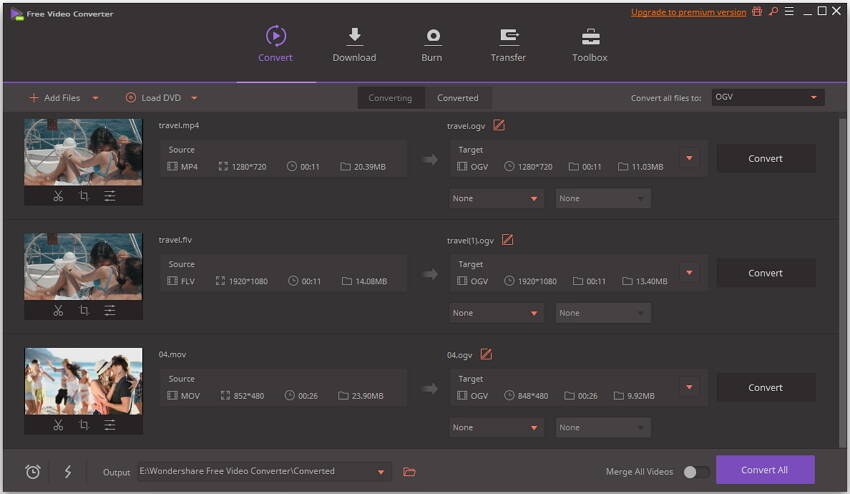
Task: Open second None dropdown under 04.ogv
Action: tap(603, 427)
